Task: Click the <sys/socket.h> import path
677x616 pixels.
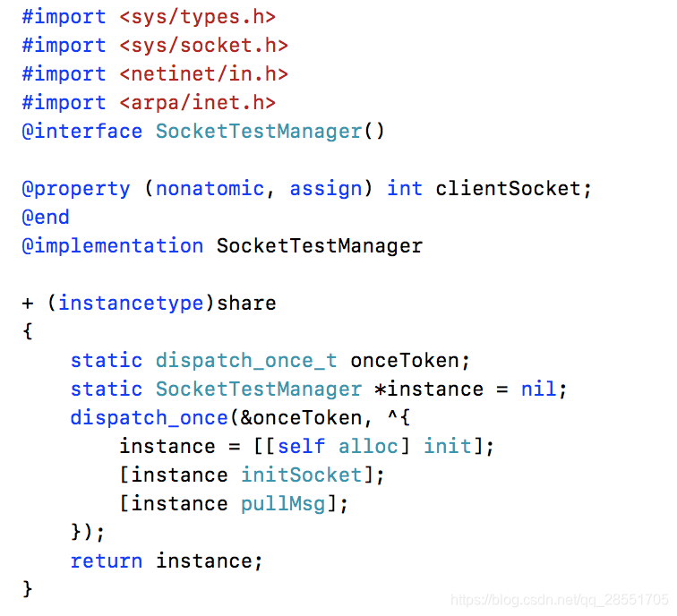Action: (x=203, y=46)
